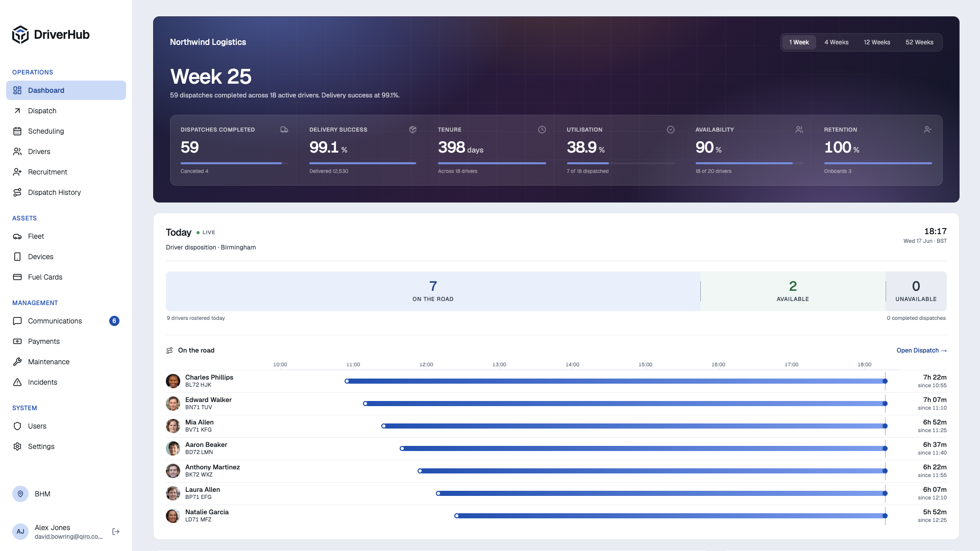Image resolution: width=980 pixels, height=551 pixels.
Task: Click the Communications unread badge 6
Action: 114,321
